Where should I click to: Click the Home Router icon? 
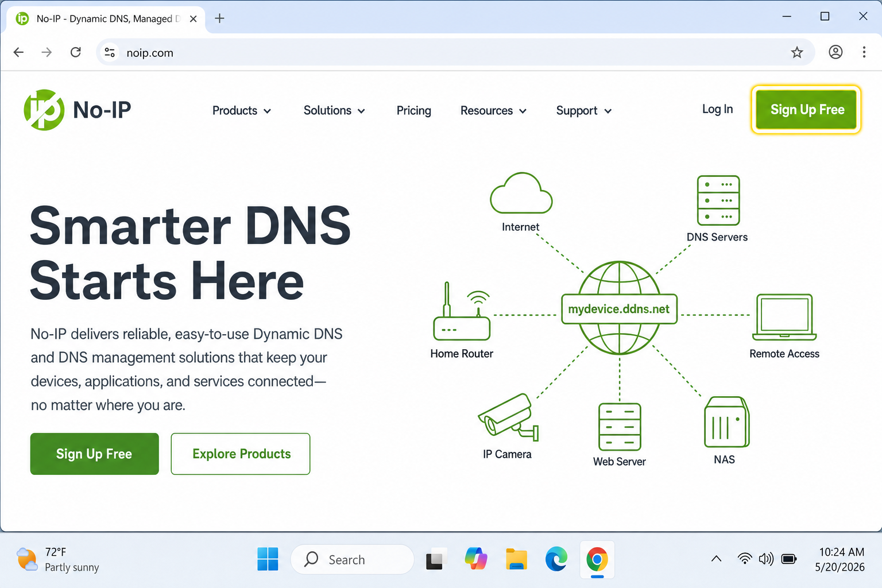(462, 311)
